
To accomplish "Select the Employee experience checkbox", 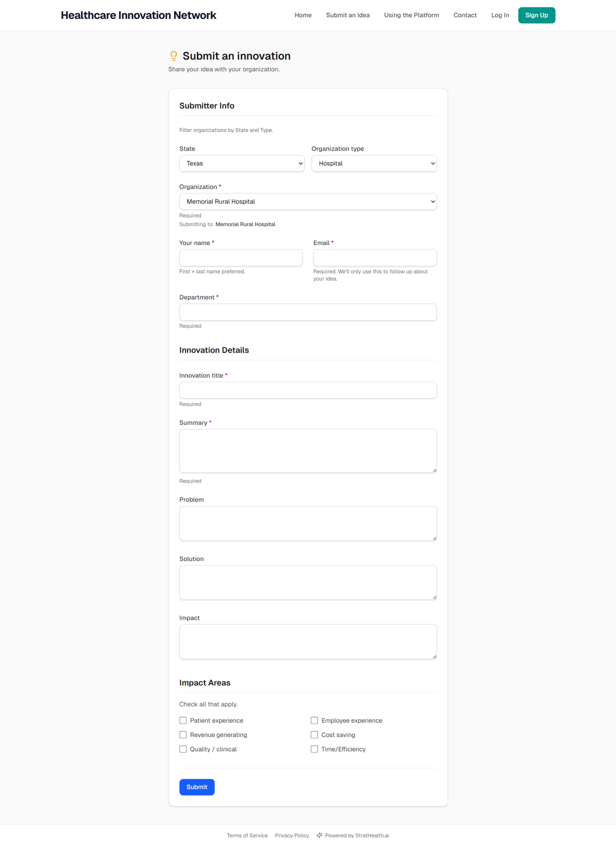I will (x=314, y=720).
